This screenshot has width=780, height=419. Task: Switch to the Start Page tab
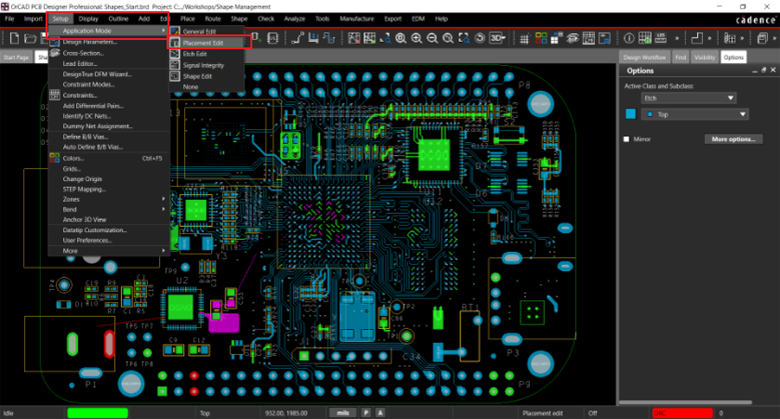pos(16,57)
